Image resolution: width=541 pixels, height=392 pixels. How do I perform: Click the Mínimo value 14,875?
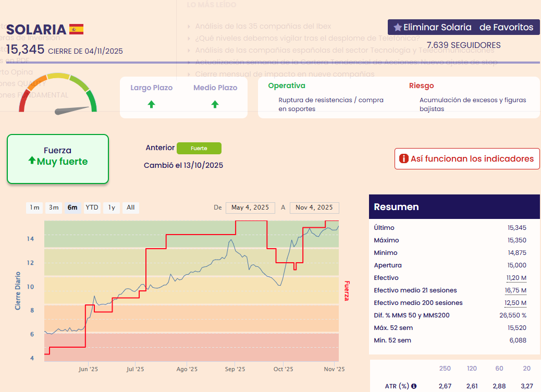click(517, 253)
